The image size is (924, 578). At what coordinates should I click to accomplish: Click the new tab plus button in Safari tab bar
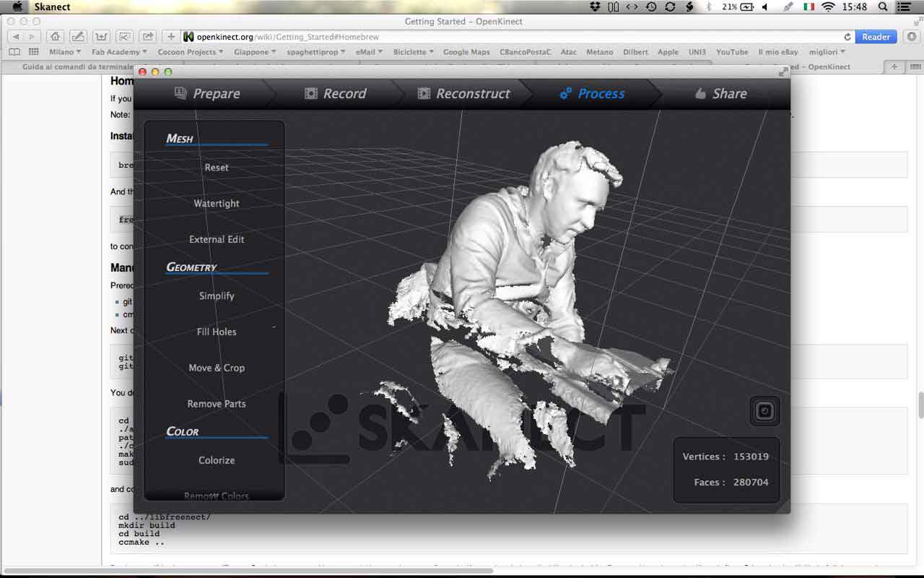pos(894,66)
